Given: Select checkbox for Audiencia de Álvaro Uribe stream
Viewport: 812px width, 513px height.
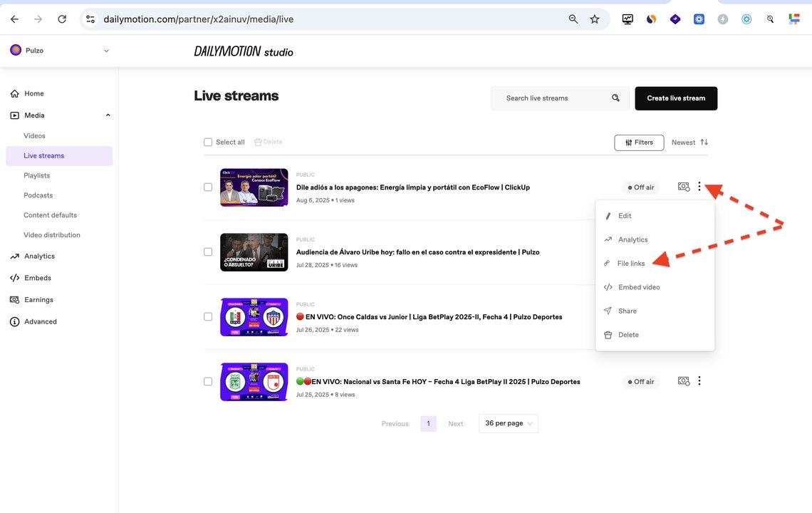Looking at the screenshot, I should click(208, 252).
